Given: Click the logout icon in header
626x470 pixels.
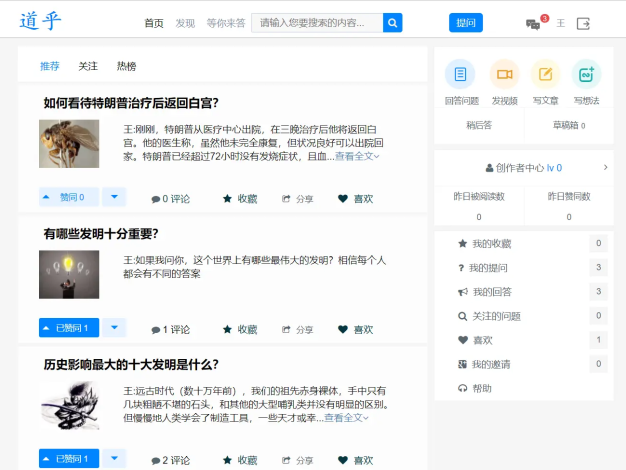Looking at the screenshot, I should [x=583, y=24].
